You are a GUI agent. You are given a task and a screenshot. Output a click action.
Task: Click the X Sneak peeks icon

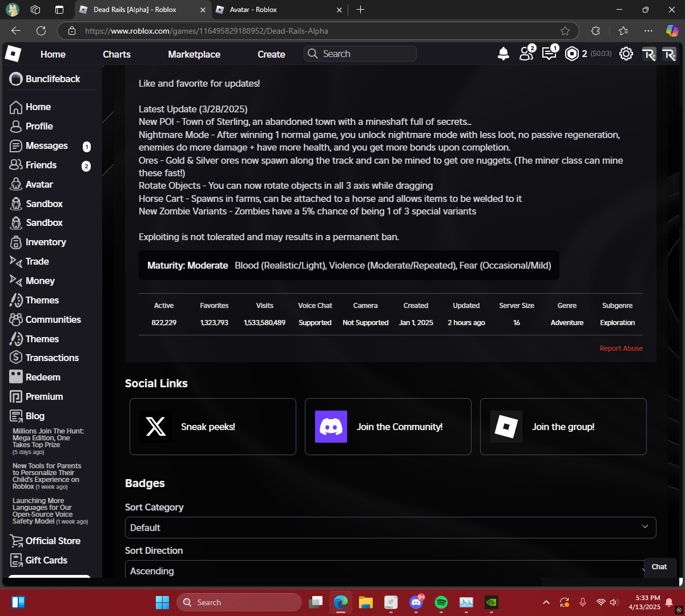(x=156, y=427)
